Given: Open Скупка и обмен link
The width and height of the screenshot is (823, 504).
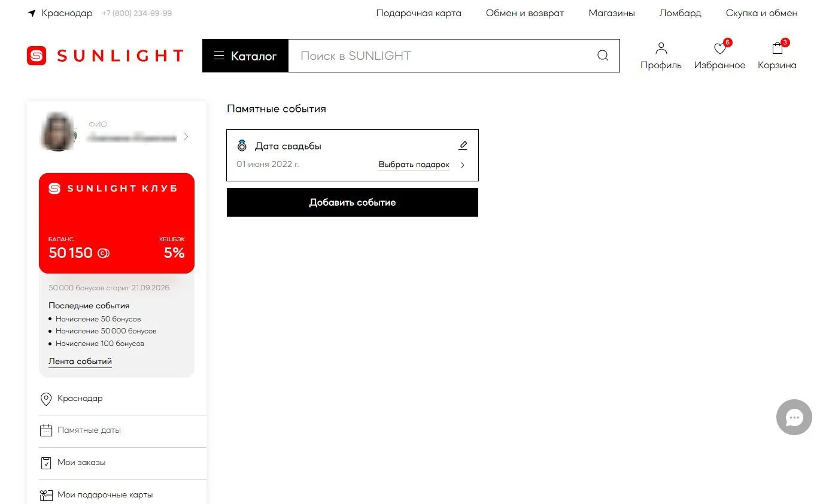Looking at the screenshot, I should point(761,13).
